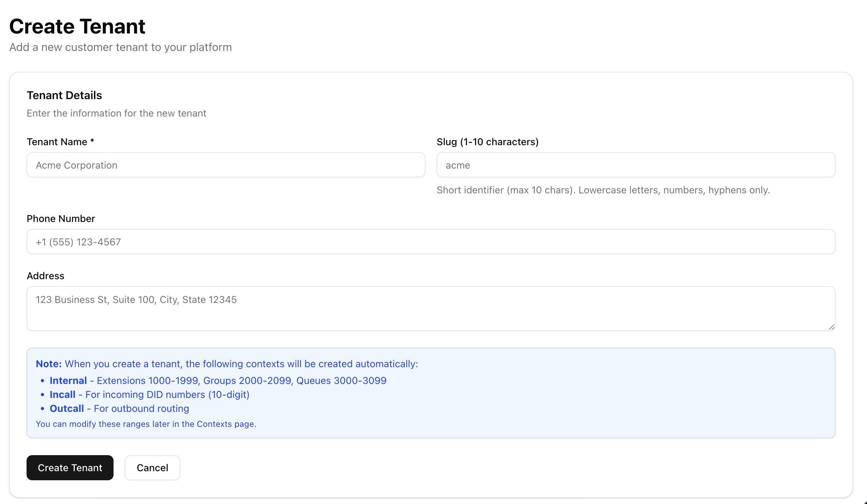
Task: Click the Incall context bullet item
Action: click(150, 394)
